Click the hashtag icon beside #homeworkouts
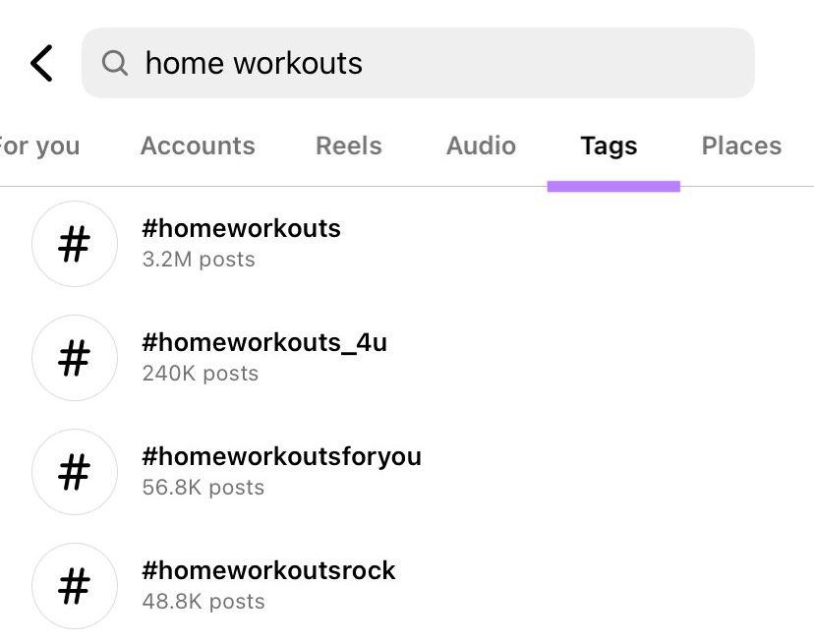Viewport: 814px width, 644px height. [75, 243]
